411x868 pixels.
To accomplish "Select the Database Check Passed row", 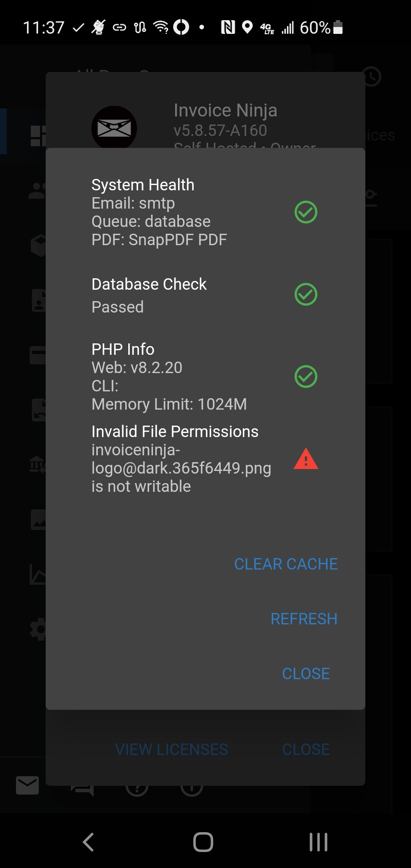I will [205, 295].
